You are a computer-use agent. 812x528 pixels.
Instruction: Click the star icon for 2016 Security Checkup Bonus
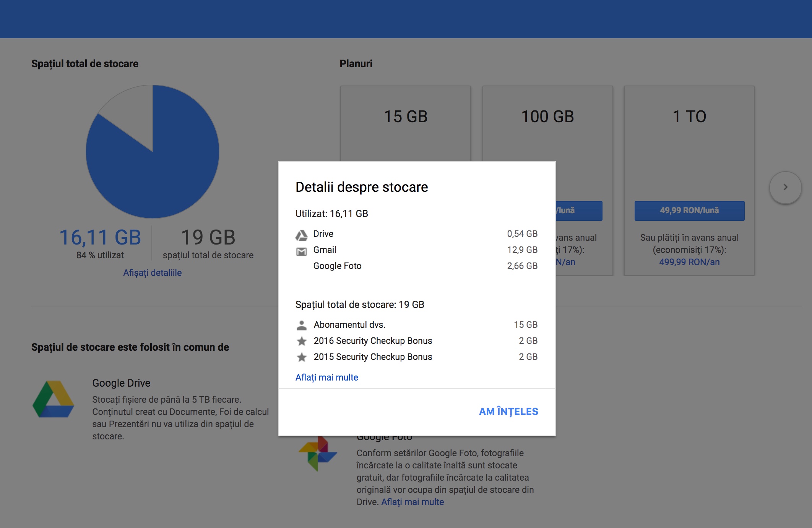(x=302, y=341)
